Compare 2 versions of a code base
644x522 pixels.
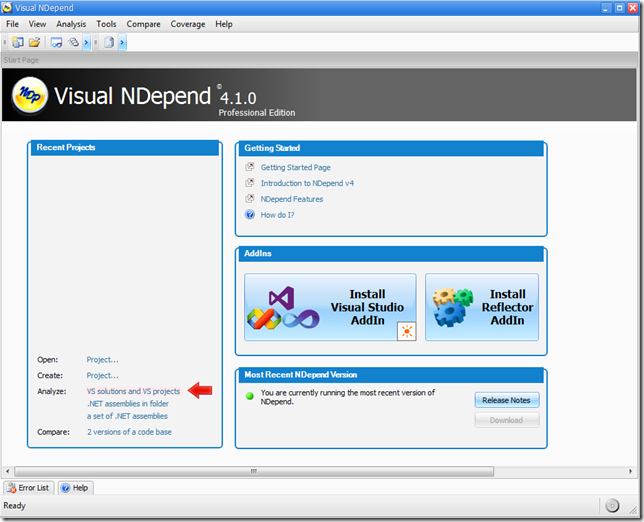pyautogui.click(x=129, y=432)
